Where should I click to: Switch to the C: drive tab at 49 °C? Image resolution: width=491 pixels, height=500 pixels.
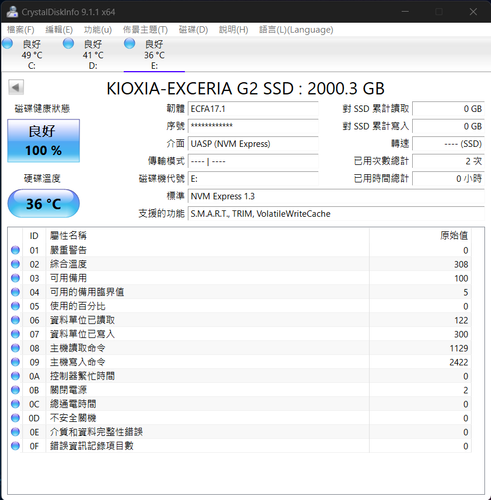32,55
